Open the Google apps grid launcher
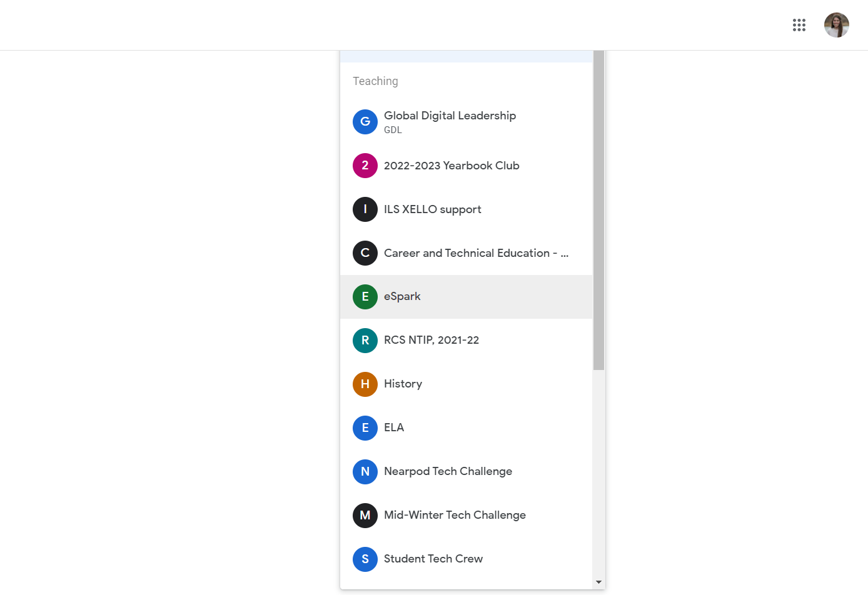This screenshot has width=868, height=595. coord(799,25)
